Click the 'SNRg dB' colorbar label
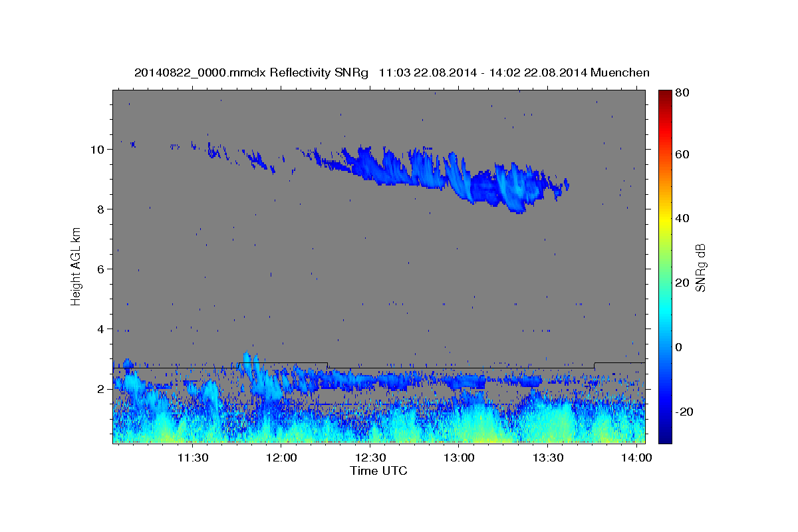Viewport: 798px width, 532px height. pyautogui.click(x=700, y=267)
